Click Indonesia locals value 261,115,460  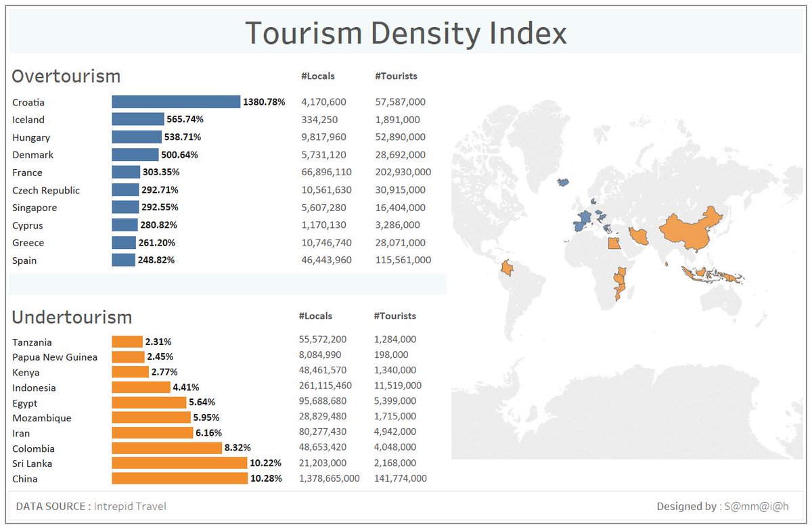click(x=327, y=386)
